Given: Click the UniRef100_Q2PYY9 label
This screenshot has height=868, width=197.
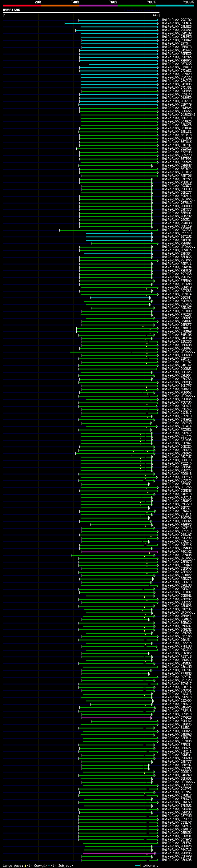Looking at the screenshot, I should [177, 104].
